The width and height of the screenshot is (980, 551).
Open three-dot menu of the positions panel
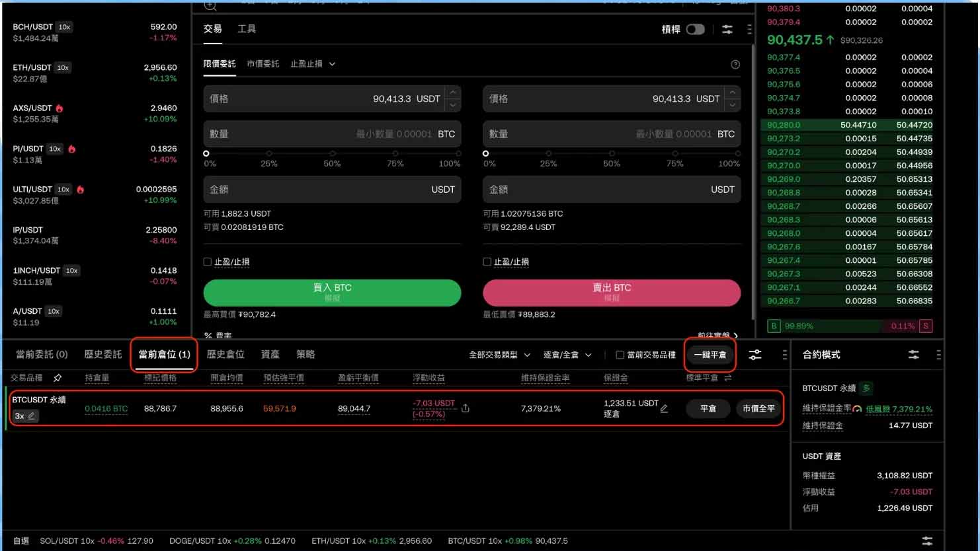785,355
